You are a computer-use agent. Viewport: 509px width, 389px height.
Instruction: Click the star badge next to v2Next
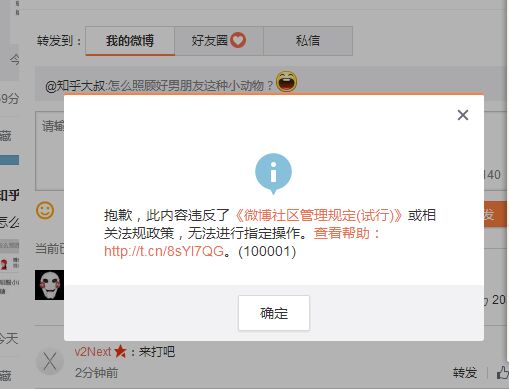pyautogui.click(x=120, y=352)
